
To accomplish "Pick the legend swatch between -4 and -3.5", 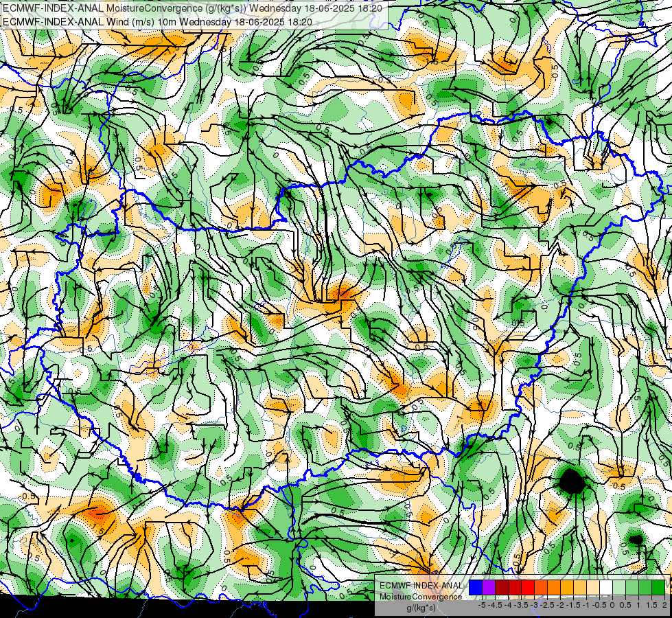I will point(515,588).
